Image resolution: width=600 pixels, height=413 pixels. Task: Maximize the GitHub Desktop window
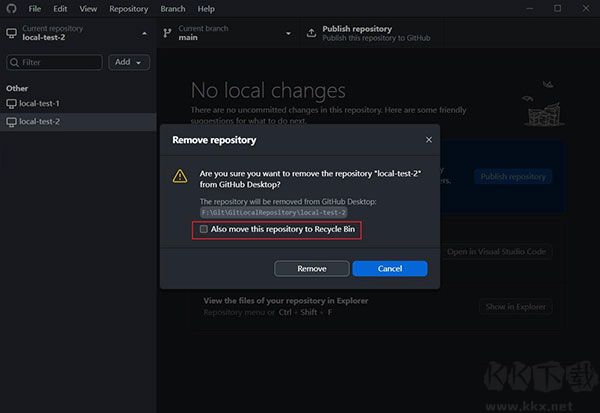pyautogui.click(x=558, y=8)
